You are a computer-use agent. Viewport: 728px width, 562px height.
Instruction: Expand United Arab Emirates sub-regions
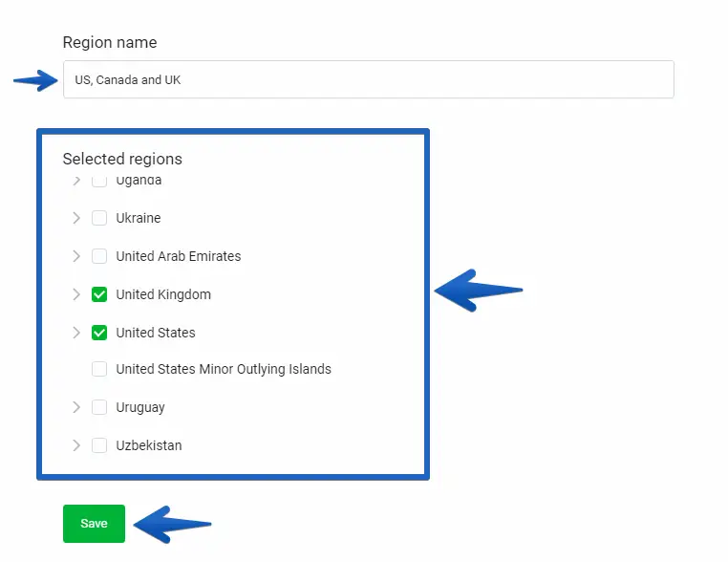[76, 256]
